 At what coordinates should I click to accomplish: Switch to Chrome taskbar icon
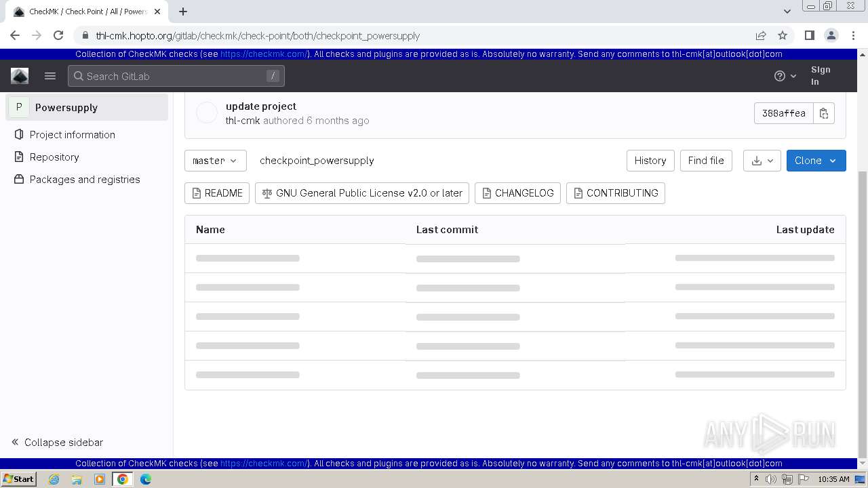(123, 479)
